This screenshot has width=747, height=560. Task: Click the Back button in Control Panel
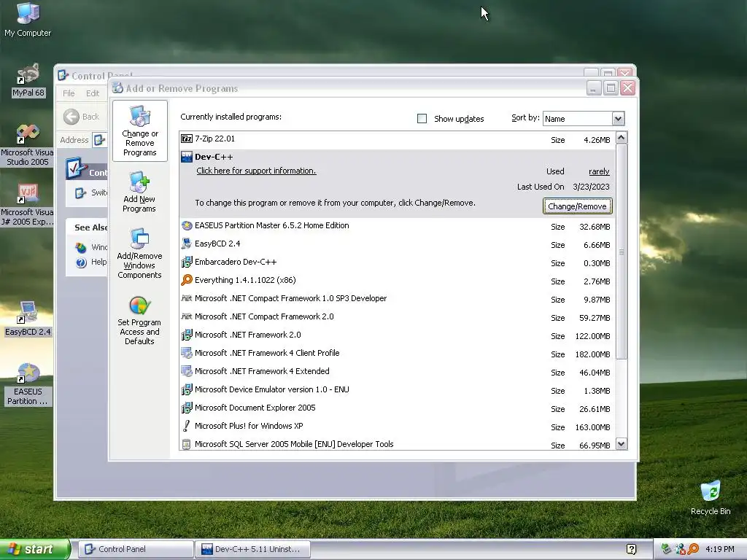(82, 117)
